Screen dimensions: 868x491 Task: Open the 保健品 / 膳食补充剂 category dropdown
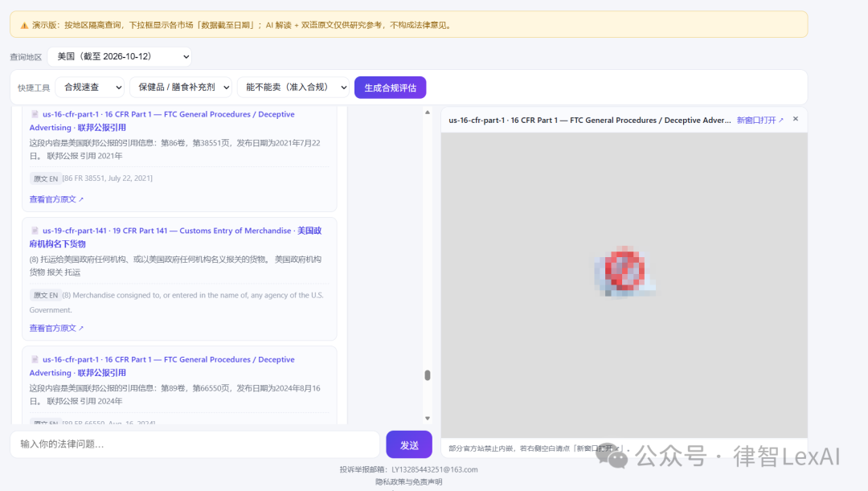pyautogui.click(x=181, y=88)
